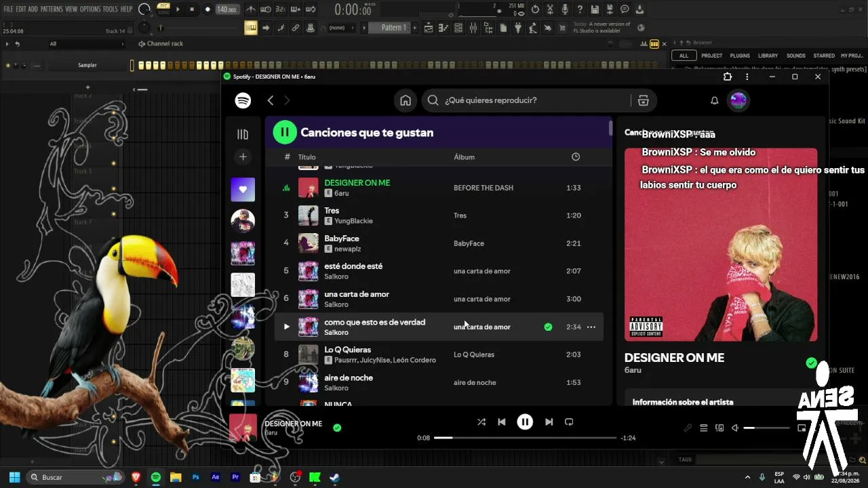This screenshot has width=868, height=488.
Task: Open the All channel filter dropdown in Channel rack
Action: pos(86,44)
